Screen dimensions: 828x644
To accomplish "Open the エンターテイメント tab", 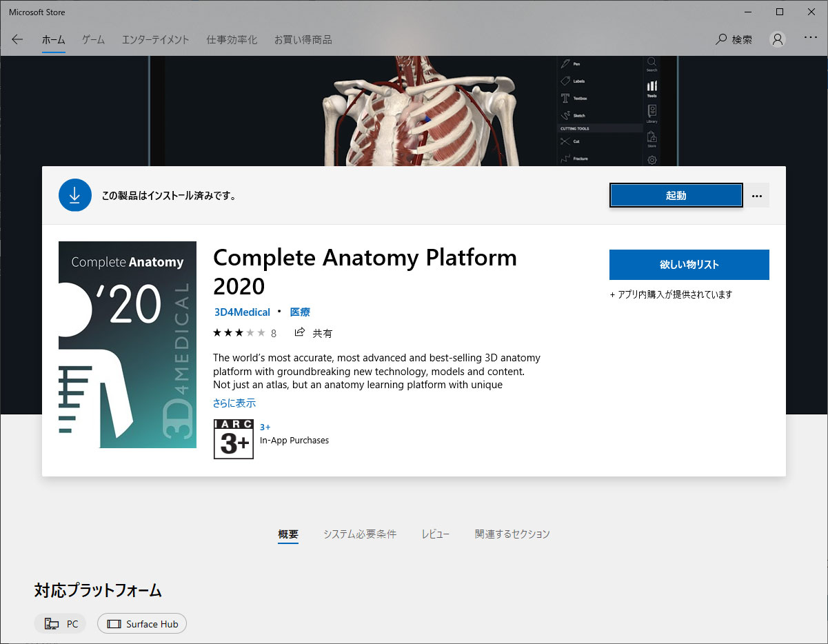I will click(x=155, y=39).
